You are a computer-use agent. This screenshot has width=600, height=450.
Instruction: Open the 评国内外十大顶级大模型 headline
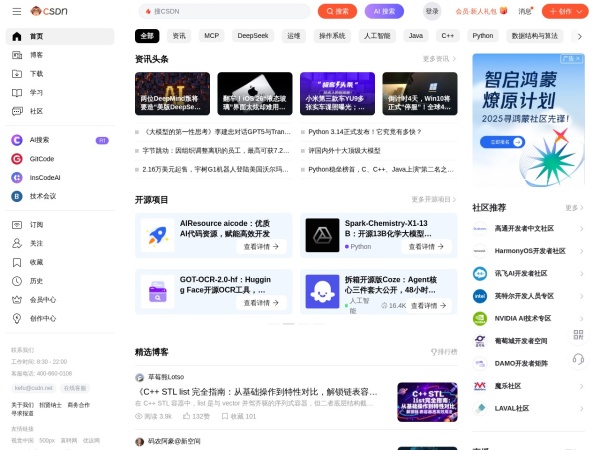click(x=344, y=151)
